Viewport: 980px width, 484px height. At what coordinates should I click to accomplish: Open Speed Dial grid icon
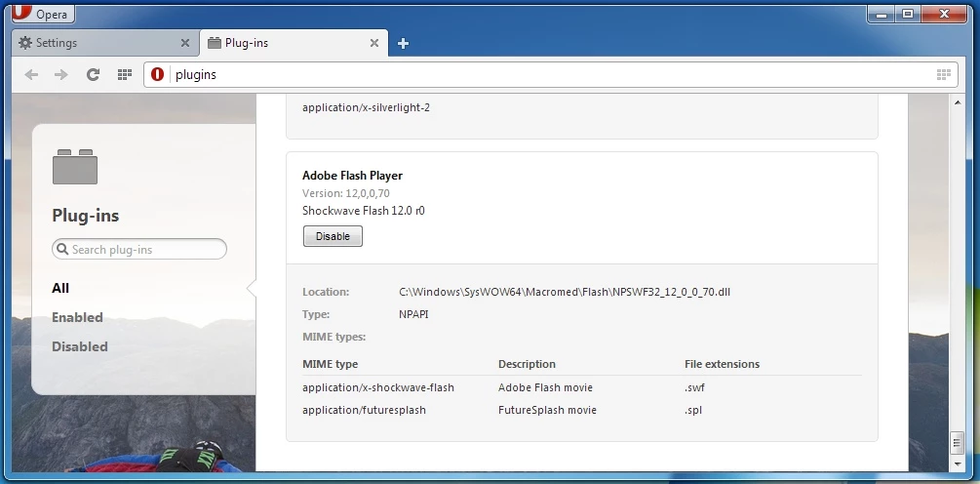(x=125, y=75)
